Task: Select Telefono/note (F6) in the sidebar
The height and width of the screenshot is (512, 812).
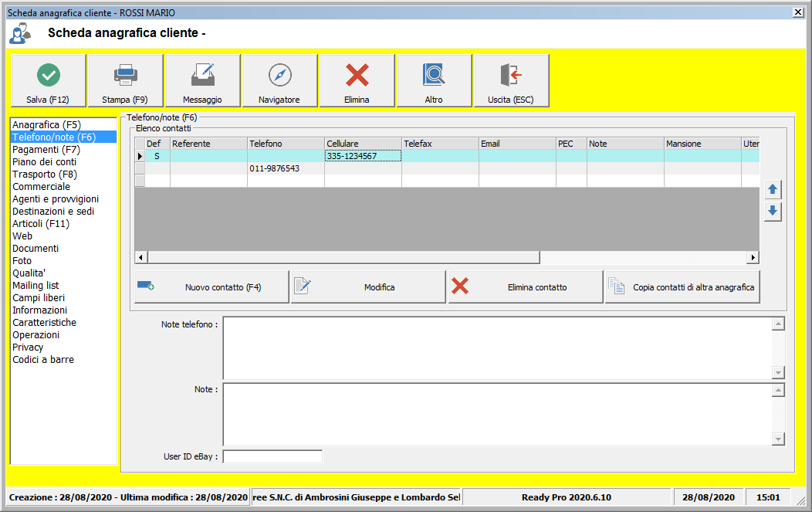Action: tap(64, 137)
